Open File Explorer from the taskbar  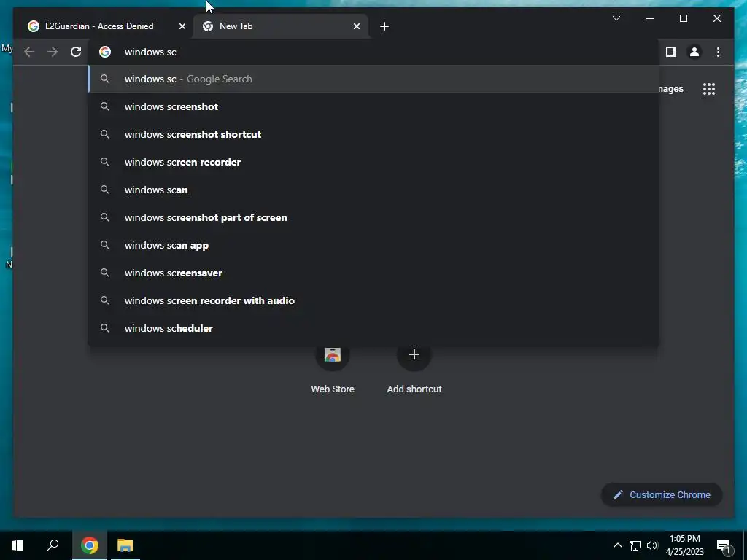tap(125, 545)
